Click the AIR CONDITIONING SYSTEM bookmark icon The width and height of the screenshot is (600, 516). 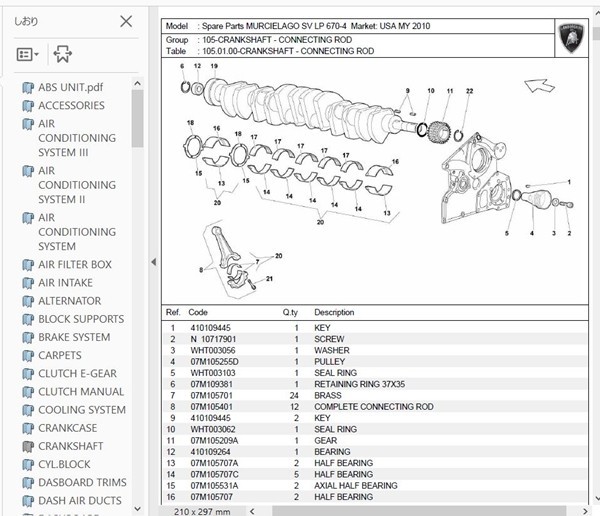pyautogui.click(x=28, y=218)
